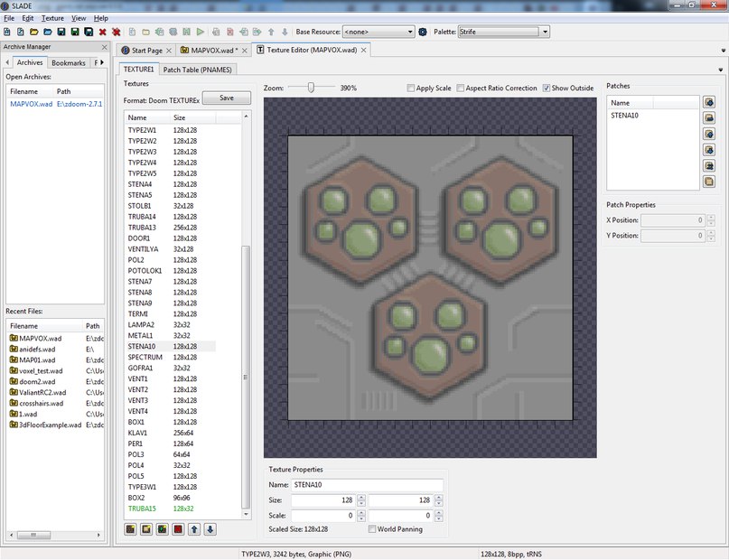Move texture up with the up arrow icon
This screenshot has width=729, height=560.
point(194,529)
